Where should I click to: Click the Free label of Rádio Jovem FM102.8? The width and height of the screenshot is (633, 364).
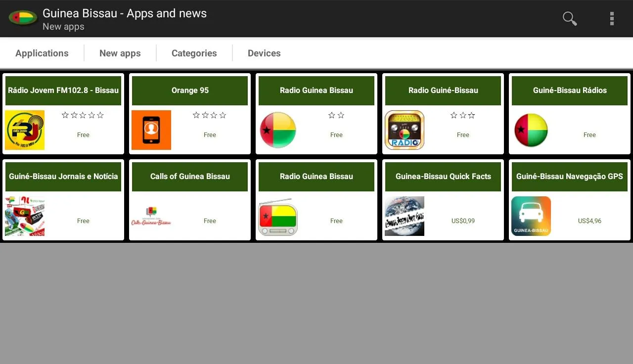tap(83, 135)
